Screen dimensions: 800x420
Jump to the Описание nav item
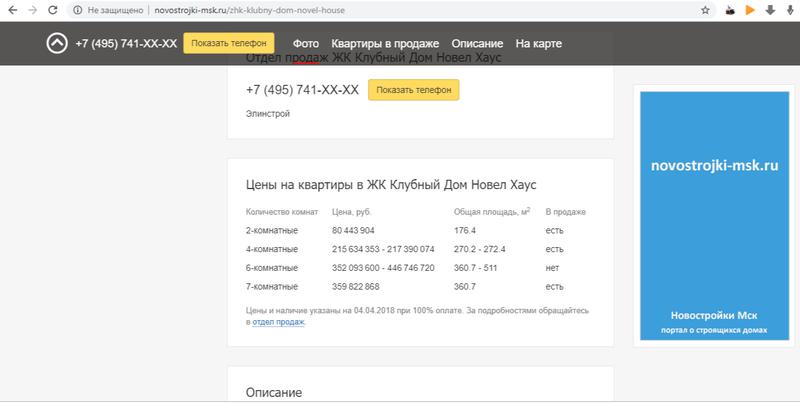(x=477, y=44)
